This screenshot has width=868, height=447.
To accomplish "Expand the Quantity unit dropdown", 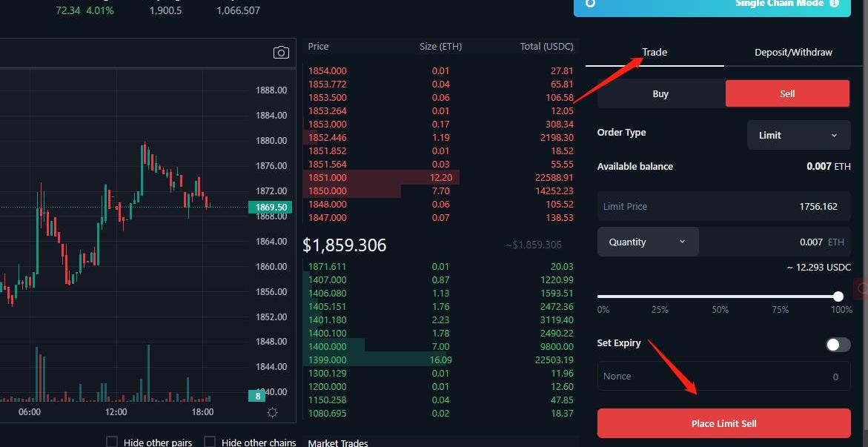I will (x=647, y=242).
